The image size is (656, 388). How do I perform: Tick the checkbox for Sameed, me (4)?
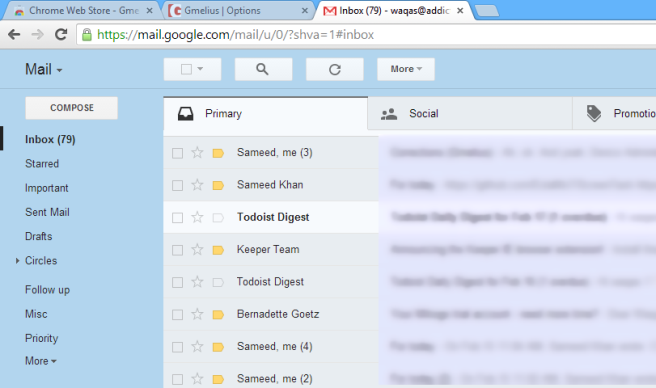pos(177,347)
